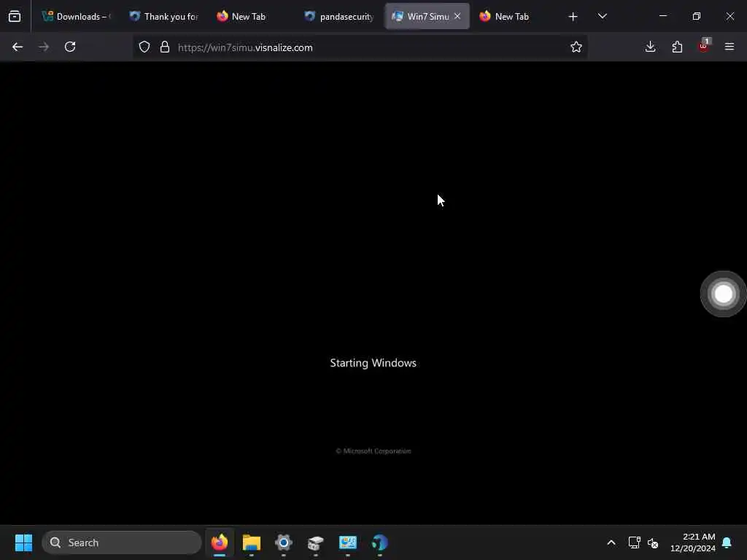This screenshot has width=747, height=560.
Task: Open File Explorer from the taskbar
Action: (252, 542)
